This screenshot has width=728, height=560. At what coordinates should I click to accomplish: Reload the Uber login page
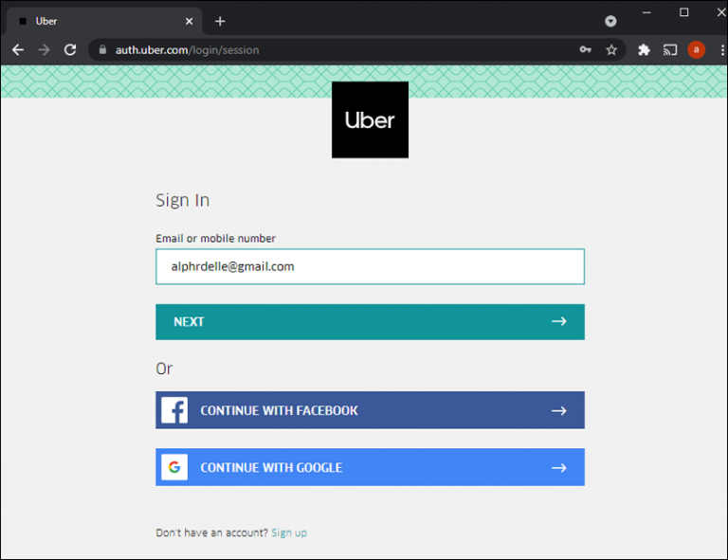click(70, 49)
